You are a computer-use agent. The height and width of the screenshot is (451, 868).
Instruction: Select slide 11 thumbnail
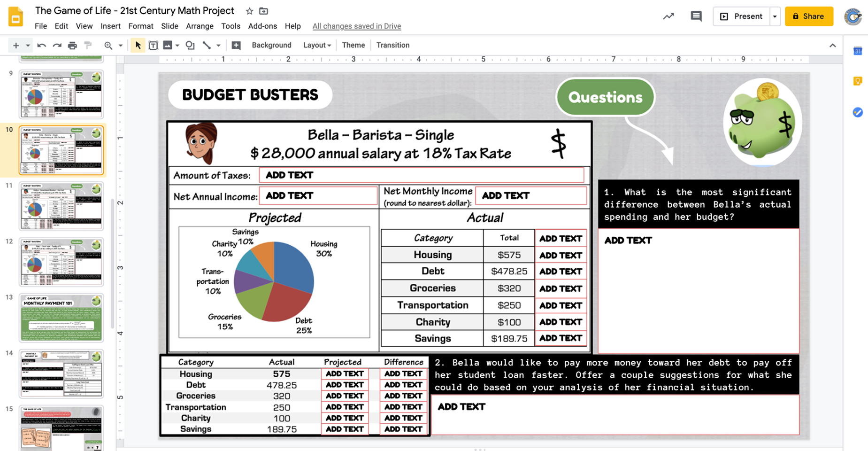pyautogui.click(x=61, y=206)
